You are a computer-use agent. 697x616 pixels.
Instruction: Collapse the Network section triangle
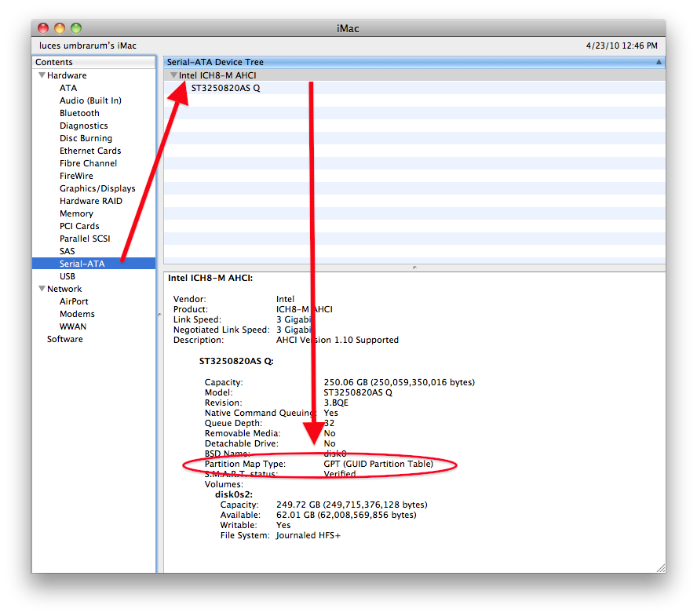pos(42,289)
